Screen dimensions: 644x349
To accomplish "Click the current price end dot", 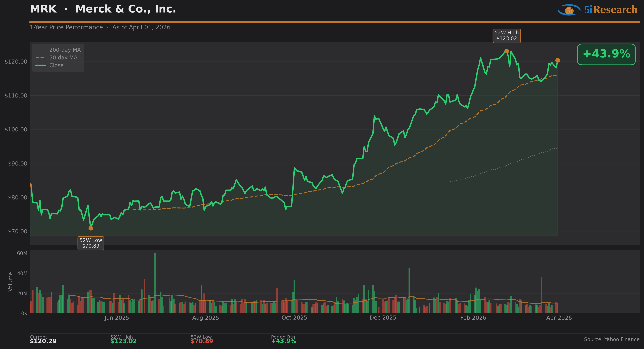I will click(x=557, y=60).
